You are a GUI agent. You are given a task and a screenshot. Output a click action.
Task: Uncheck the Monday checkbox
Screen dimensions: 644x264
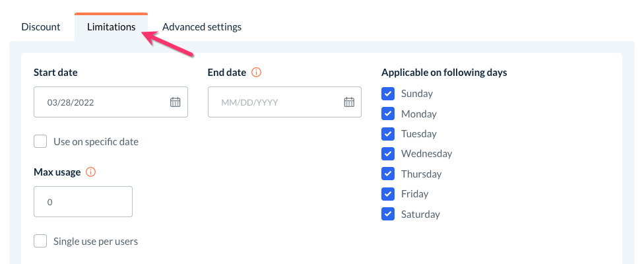point(388,114)
